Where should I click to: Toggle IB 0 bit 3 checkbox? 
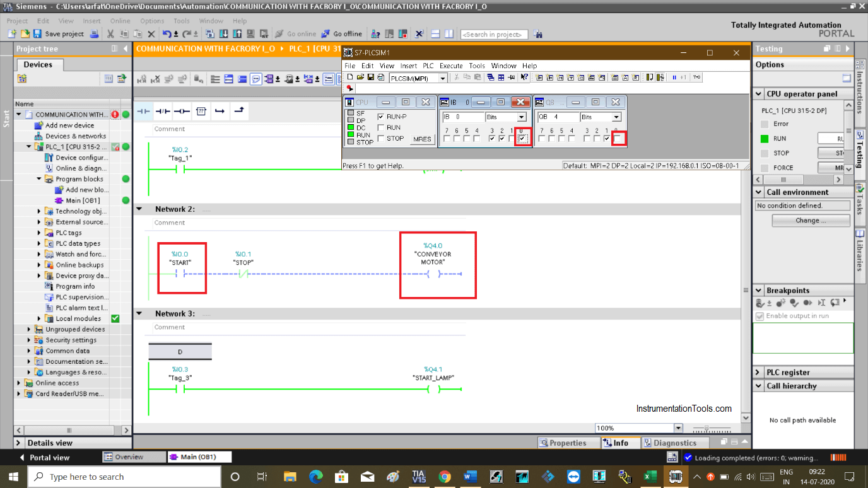pos(492,139)
